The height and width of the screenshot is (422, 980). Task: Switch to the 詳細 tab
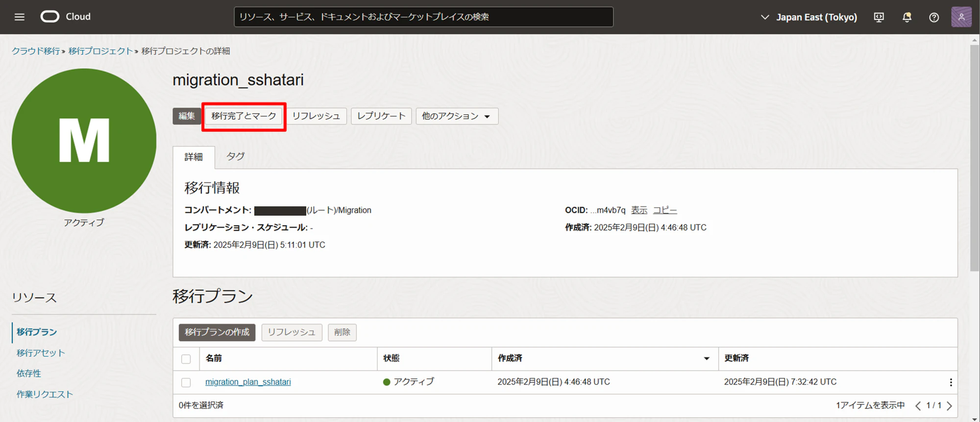pos(194,157)
